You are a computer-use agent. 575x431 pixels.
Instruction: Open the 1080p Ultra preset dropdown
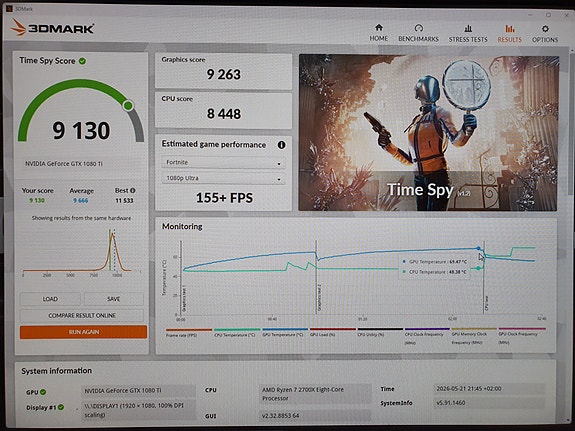pyautogui.click(x=223, y=178)
